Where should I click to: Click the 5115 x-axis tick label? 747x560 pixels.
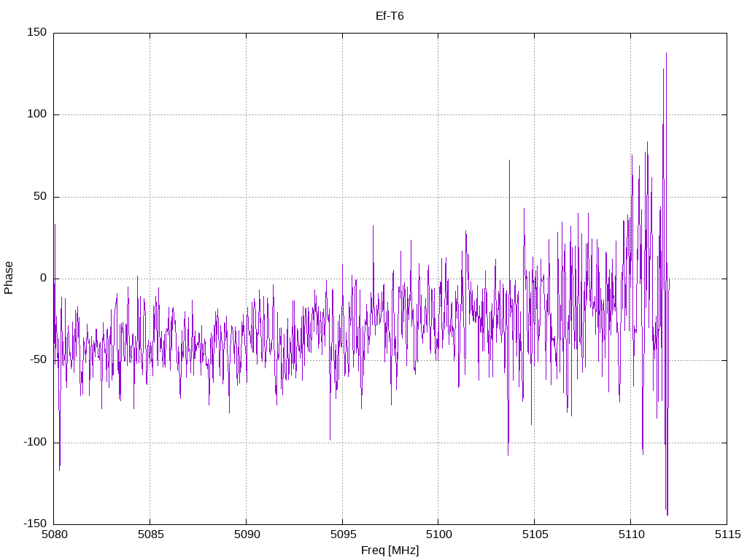coord(727,534)
